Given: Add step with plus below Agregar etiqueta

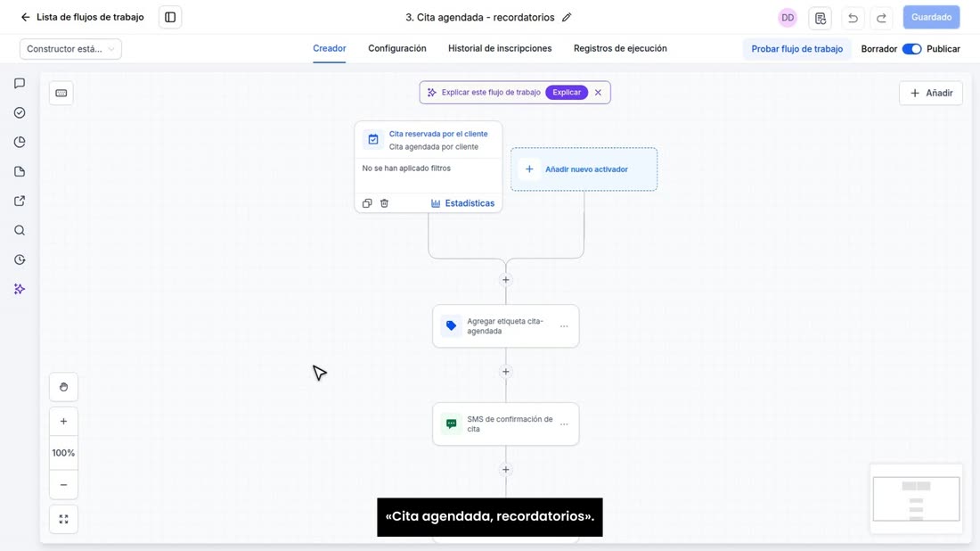Looking at the screenshot, I should (x=506, y=372).
